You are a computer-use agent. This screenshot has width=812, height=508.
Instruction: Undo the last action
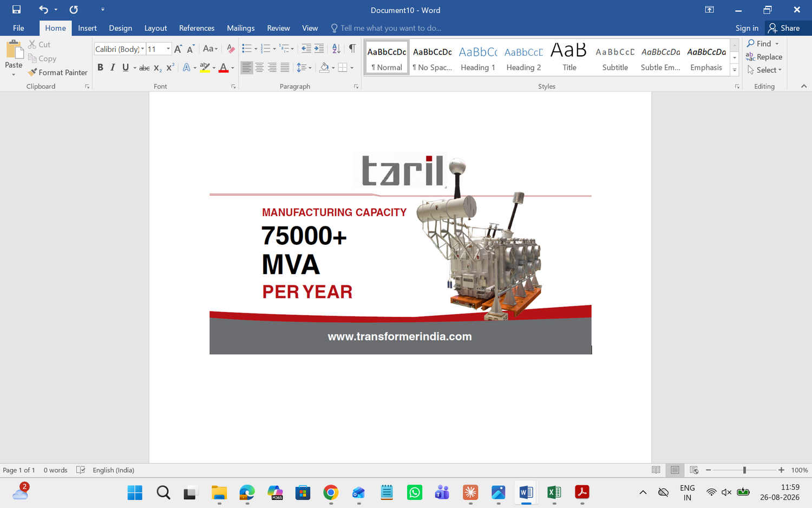coord(43,10)
